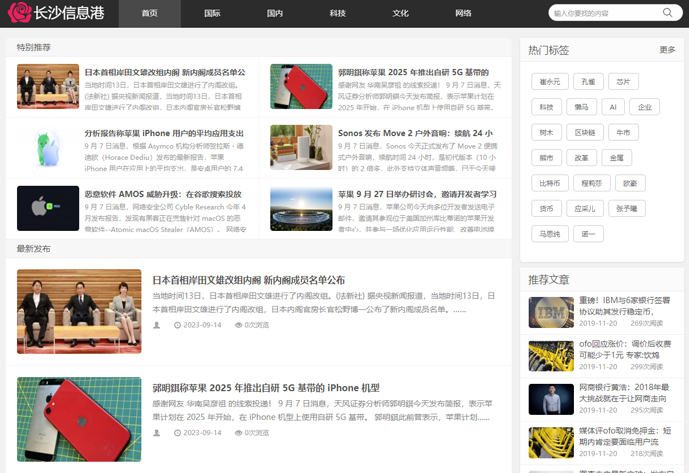689x473 pixels.
Task: Click the search magnifier icon
Action: (x=667, y=14)
